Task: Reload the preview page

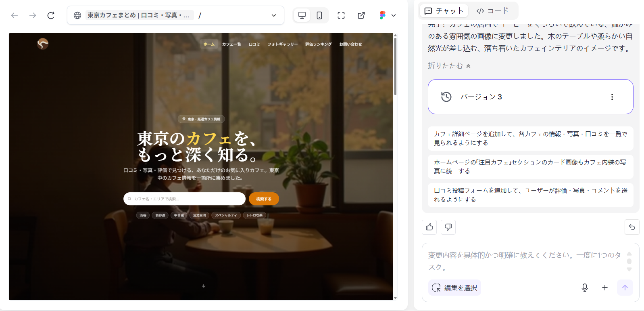Action: (x=51, y=15)
